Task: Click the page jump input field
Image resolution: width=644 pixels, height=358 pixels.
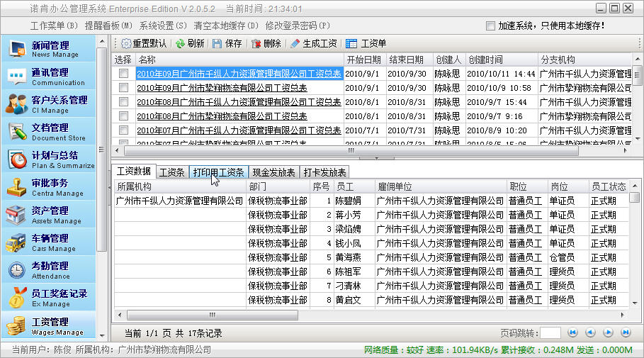Action: tap(550, 332)
